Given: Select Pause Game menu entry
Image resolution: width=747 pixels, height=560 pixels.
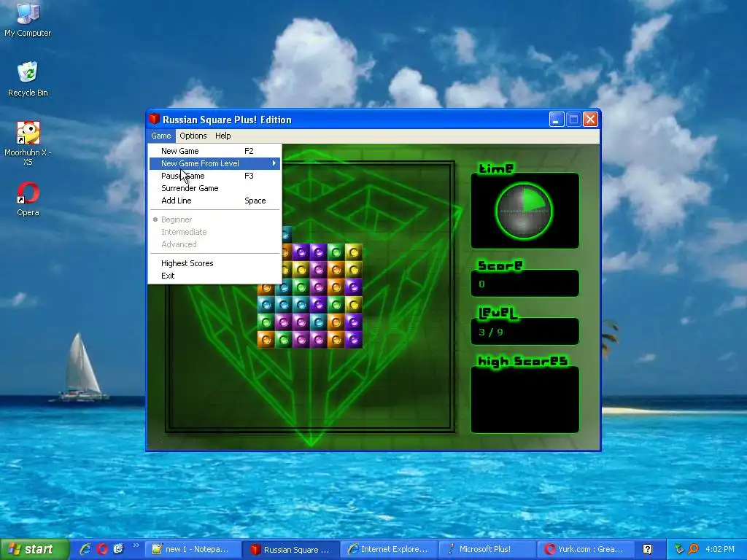Looking at the screenshot, I should 214,176.
